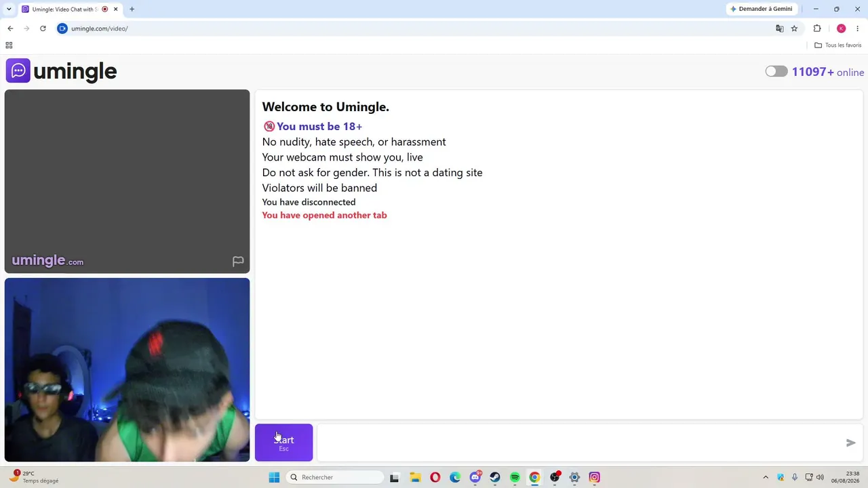This screenshot has height=488, width=868.
Task: Click "Violators will be banned" text
Action: point(319,188)
